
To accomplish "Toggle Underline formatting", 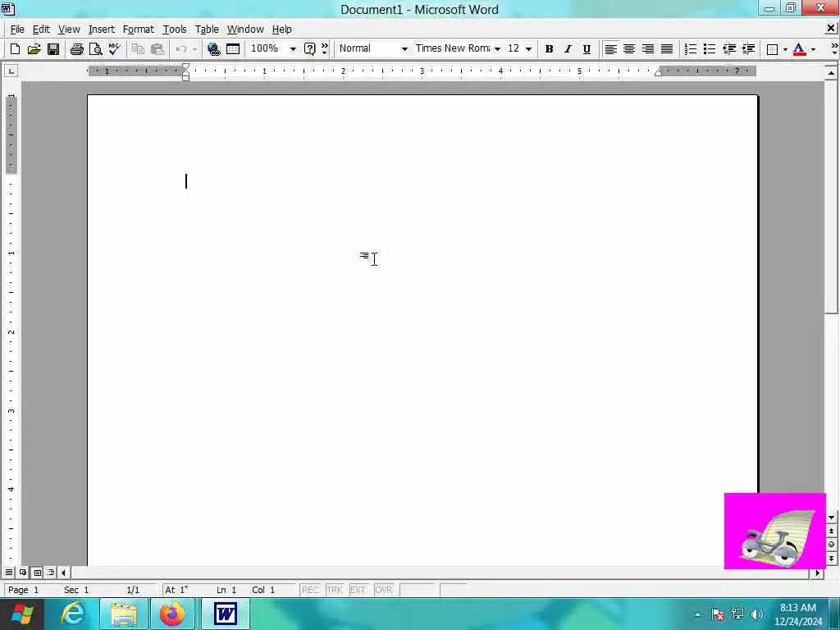I will point(587,49).
